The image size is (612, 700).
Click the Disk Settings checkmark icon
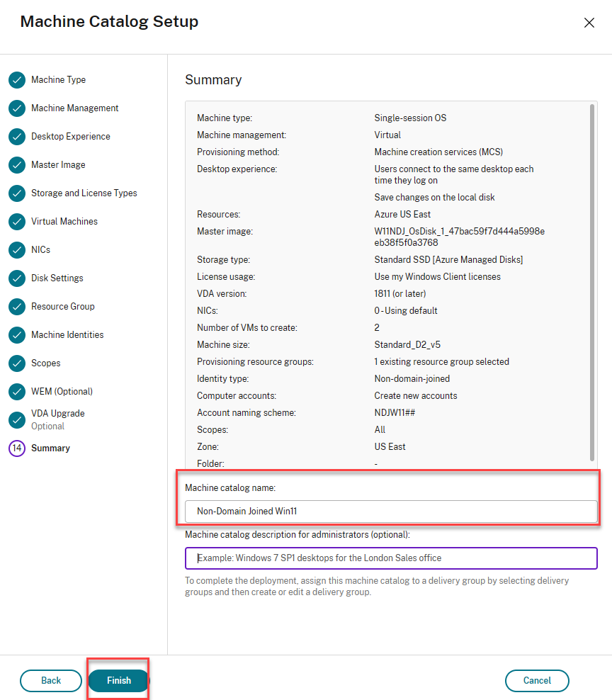click(x=17, y=278)
